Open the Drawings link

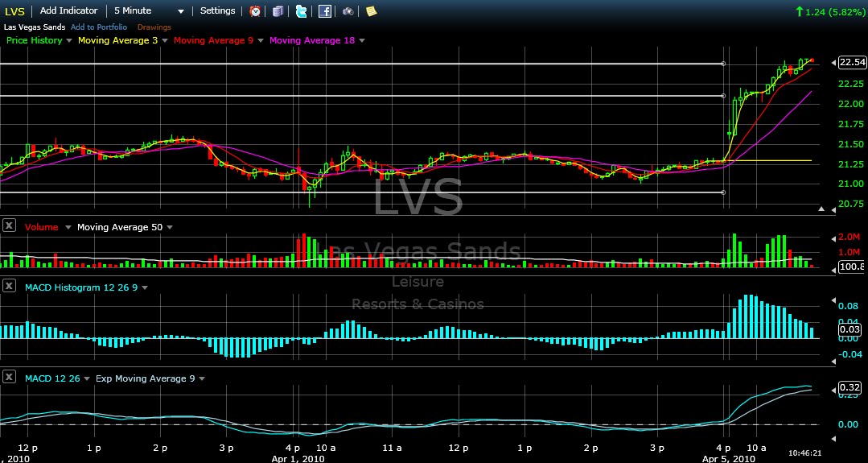click(x=154, y=27)
